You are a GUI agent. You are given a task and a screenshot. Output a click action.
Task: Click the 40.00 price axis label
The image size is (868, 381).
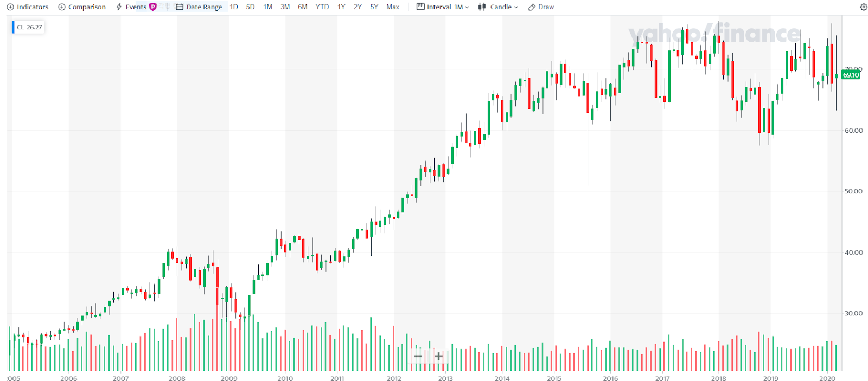[x=853, y=253]
